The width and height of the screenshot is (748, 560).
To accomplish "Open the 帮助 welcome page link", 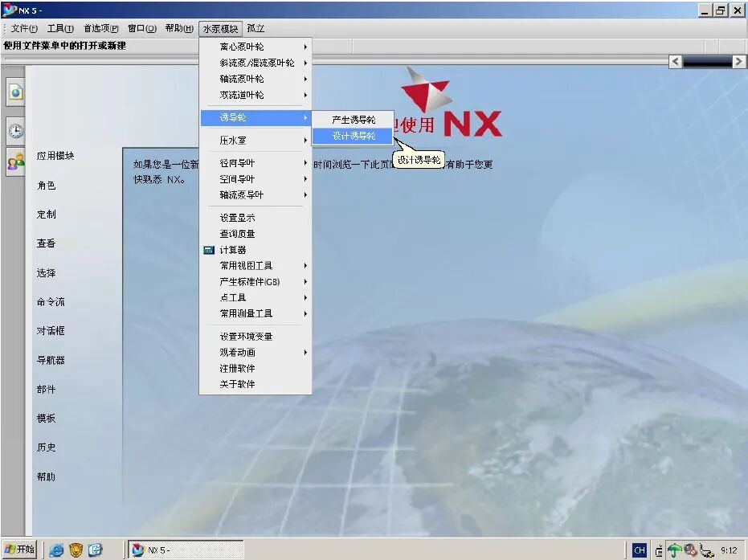I will coord(47,477).
